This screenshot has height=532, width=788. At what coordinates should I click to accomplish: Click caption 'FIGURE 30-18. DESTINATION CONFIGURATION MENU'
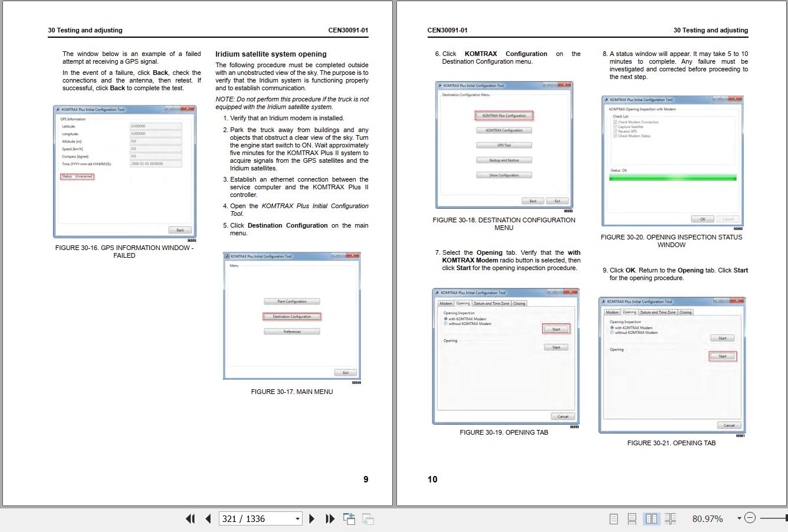[x=504, y=224]
